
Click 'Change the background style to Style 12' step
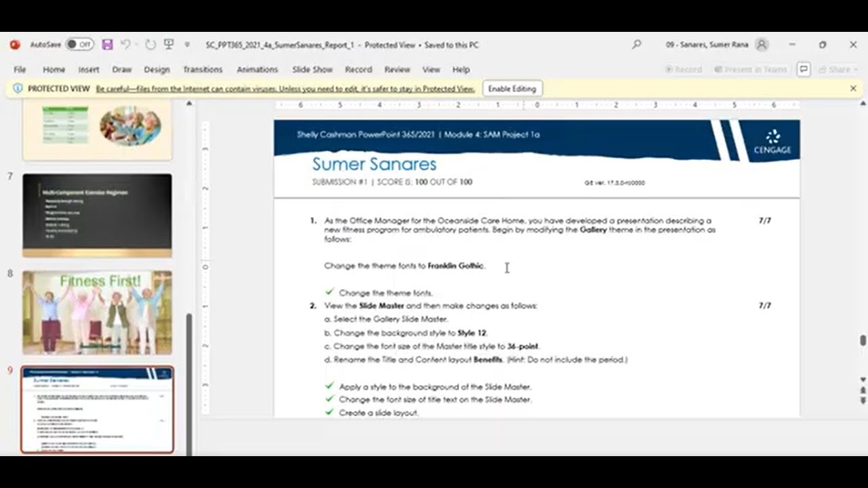coord(406,333)
